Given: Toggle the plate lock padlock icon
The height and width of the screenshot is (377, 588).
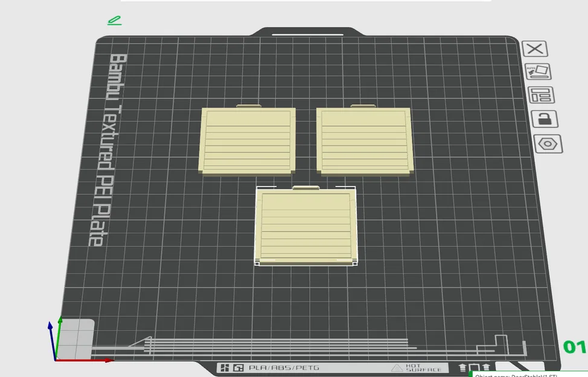Looking at the screenshot, I should [545, 119].
